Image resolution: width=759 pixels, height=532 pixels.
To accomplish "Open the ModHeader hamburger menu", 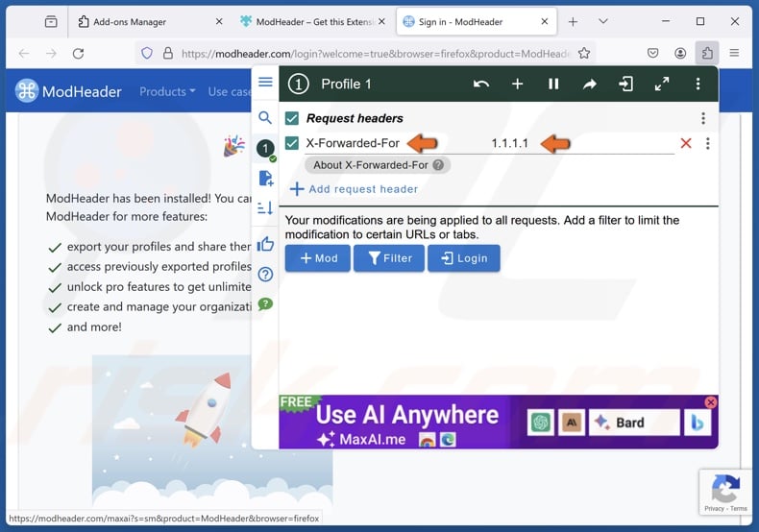I will tap(265, 82).
